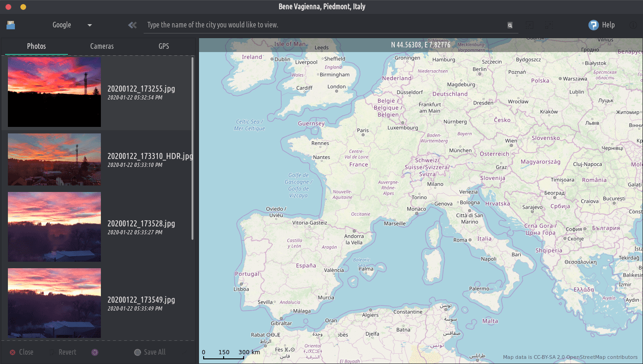Click the Genova label on the map

[x=443, y=204]
